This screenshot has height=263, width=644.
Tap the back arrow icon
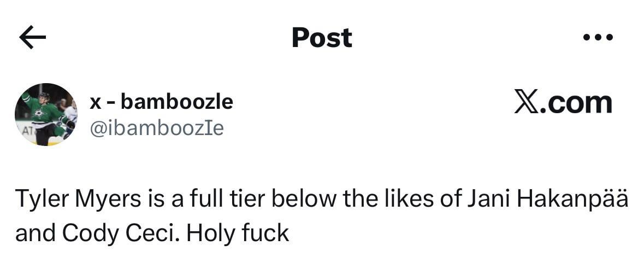32,37
